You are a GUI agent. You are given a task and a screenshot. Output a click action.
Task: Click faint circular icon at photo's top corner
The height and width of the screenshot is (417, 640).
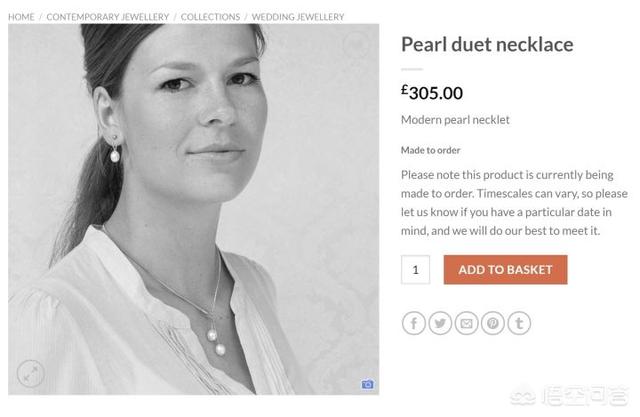pos(355,44)
